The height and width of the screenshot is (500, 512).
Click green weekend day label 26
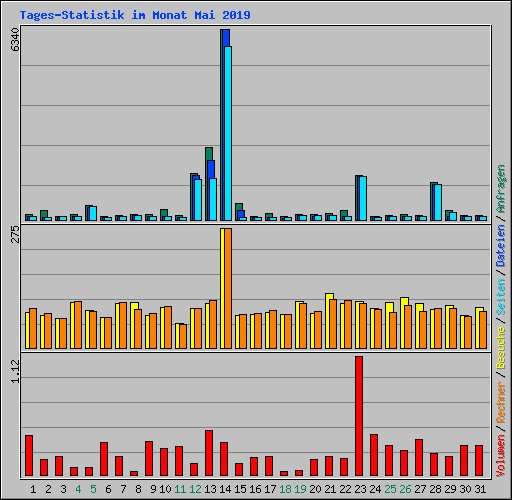(x=405, y=489)
